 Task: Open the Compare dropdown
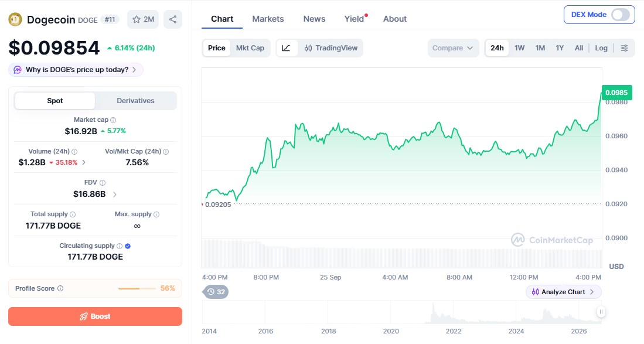tap(453, 48)
